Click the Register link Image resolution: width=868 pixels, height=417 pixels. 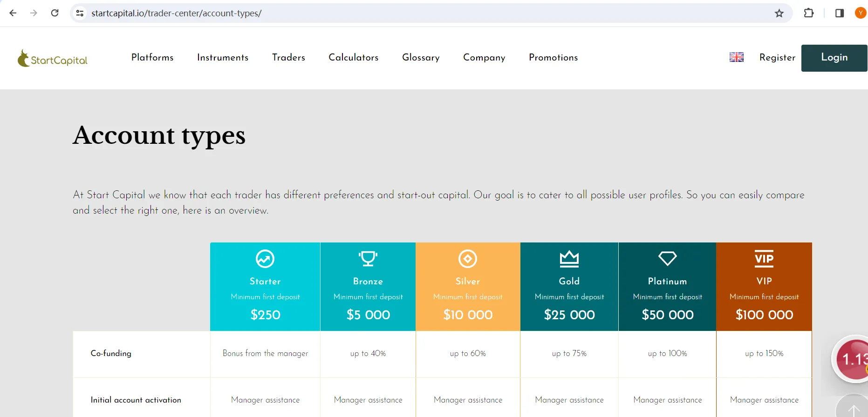coord(778,57)
